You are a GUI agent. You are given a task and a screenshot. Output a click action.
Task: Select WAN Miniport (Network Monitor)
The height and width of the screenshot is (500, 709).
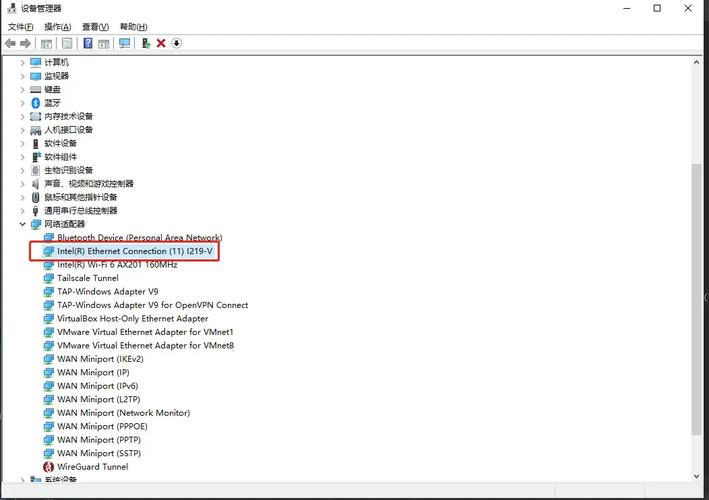tap(123, 413)
